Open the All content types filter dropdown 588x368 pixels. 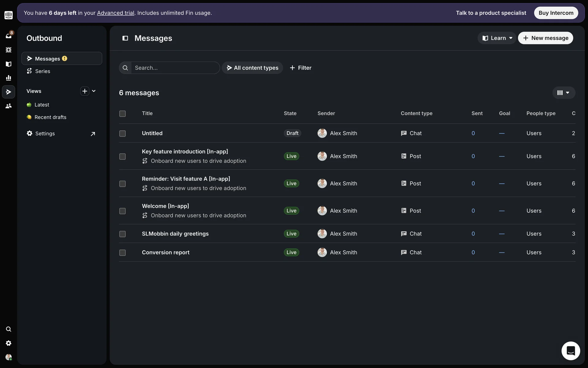click(x=252, y=68)
